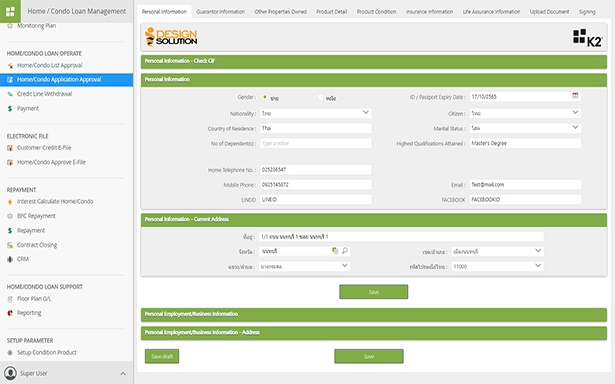This screenshot has width=615, height=384.
Task: Click the Credit Line Withdrawal icon
Action: coord(10,94)
